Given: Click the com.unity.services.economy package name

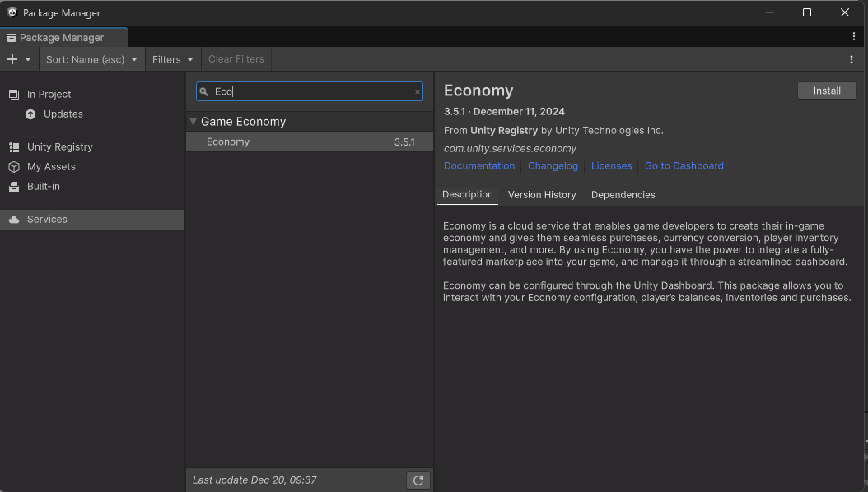Looking at the screenshot, I should click(x=510, y=149).
